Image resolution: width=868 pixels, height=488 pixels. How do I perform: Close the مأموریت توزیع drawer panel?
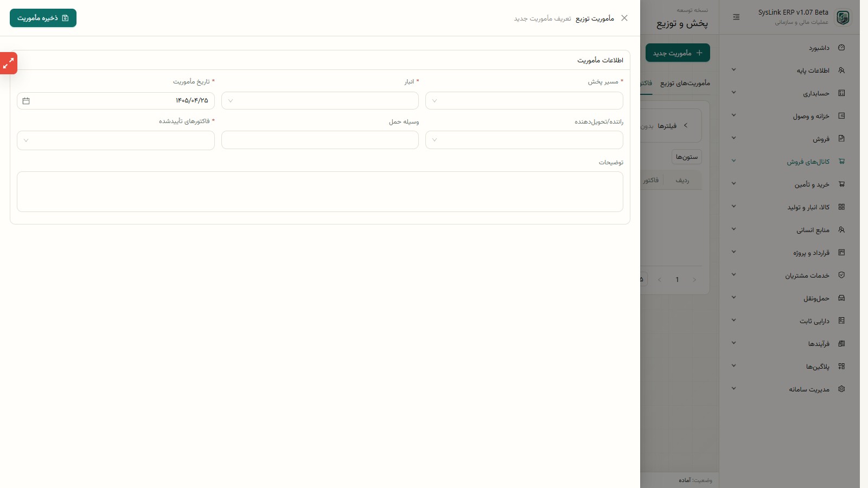coord(624,18)
